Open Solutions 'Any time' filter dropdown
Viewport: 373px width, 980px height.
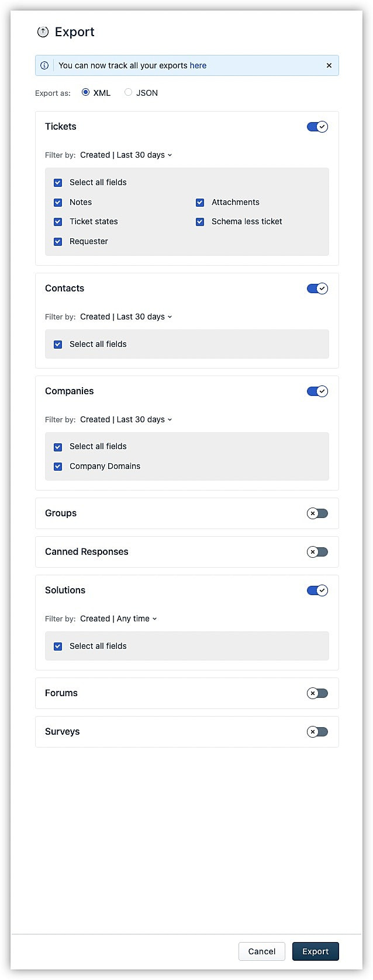[119, 618]
